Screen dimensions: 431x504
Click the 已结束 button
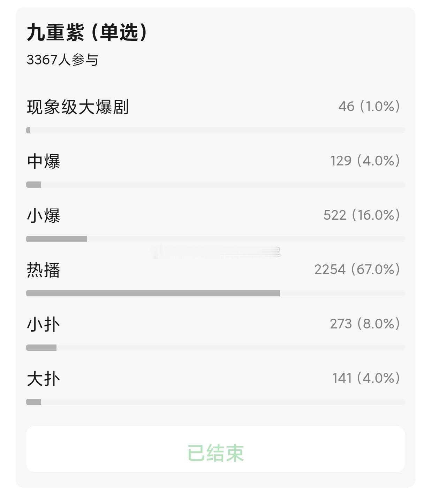pos(215,449)
